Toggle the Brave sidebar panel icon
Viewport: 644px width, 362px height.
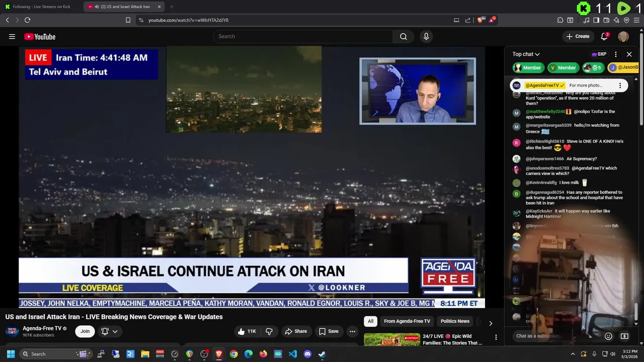pos(596,20)
